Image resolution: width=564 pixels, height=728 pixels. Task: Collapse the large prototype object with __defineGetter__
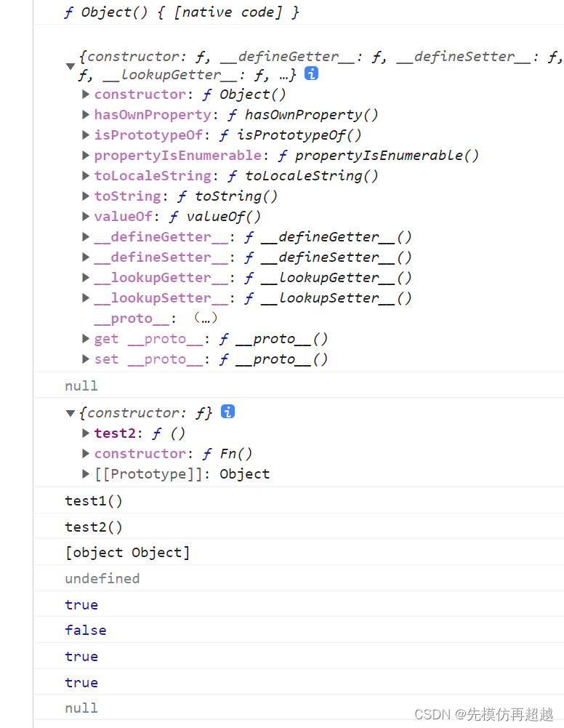coord(70,66)
